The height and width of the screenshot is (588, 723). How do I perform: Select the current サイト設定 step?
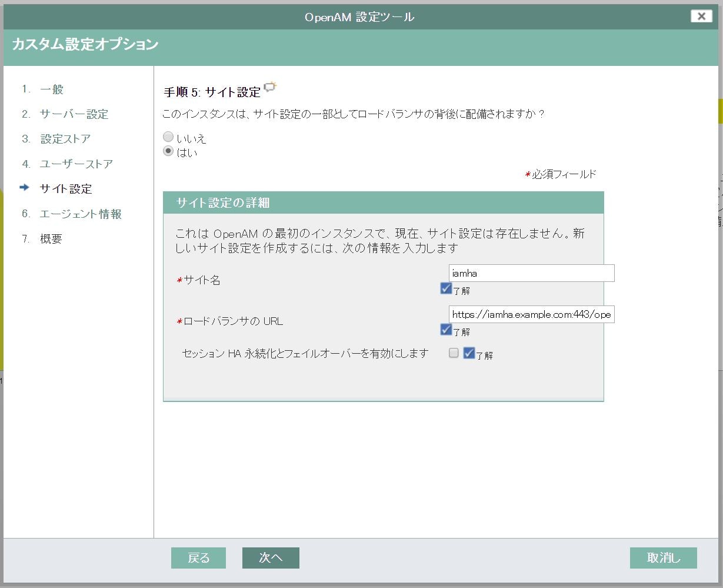pos(66,189)
